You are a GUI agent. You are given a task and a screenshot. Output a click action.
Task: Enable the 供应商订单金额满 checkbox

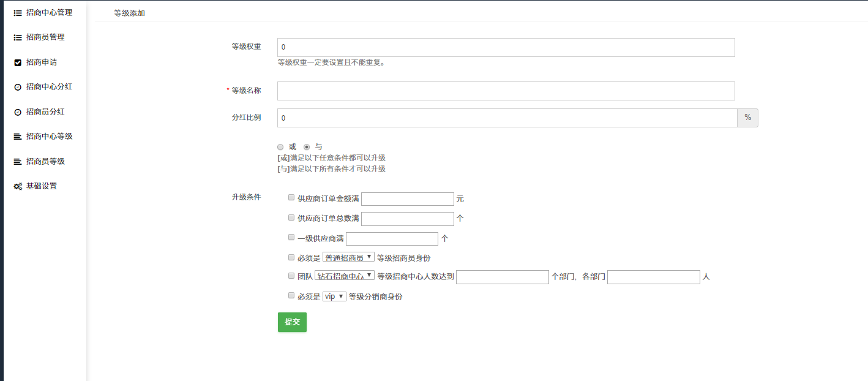[x=291, y=198]
